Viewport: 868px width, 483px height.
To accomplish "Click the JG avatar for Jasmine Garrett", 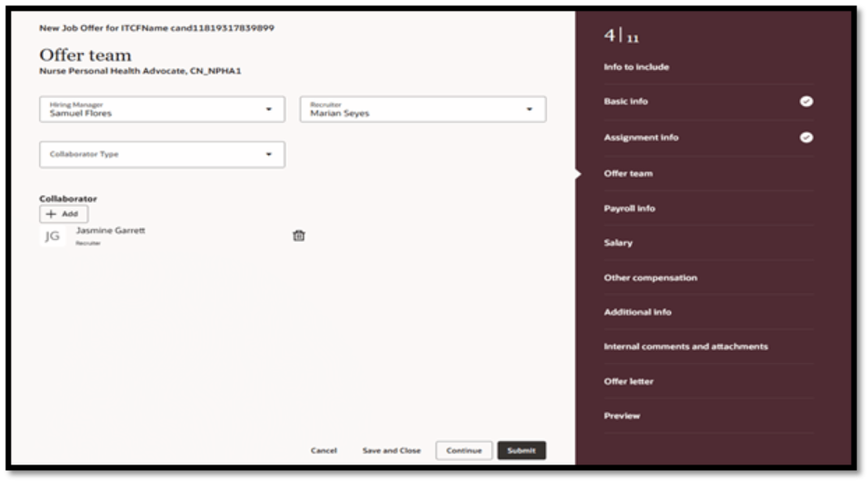I will pyautogui.click(x=52, y=236).
